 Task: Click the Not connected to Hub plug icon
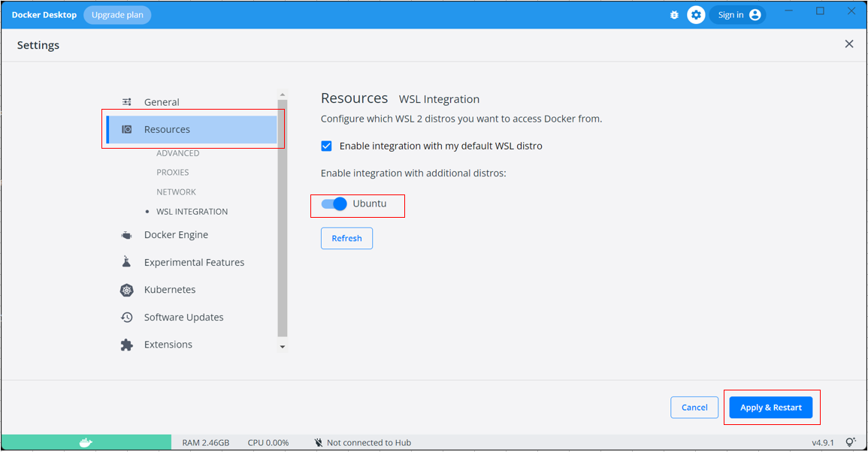(x=319, y=442)
